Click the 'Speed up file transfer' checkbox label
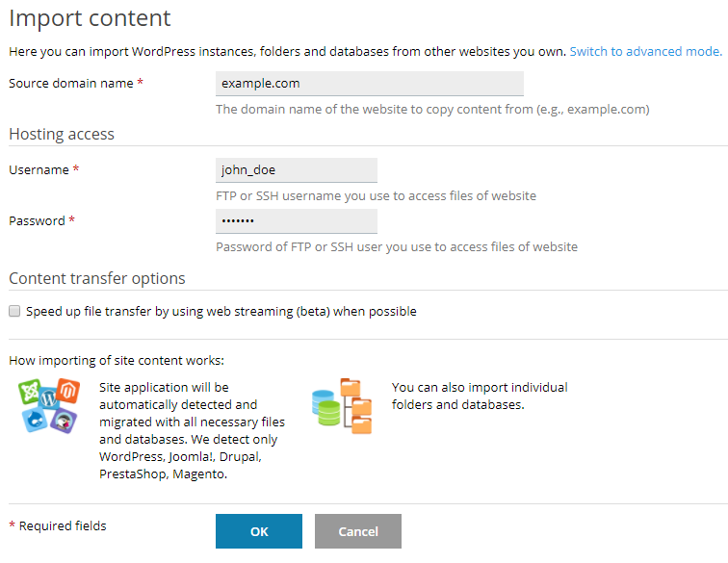 click(221, 312)
